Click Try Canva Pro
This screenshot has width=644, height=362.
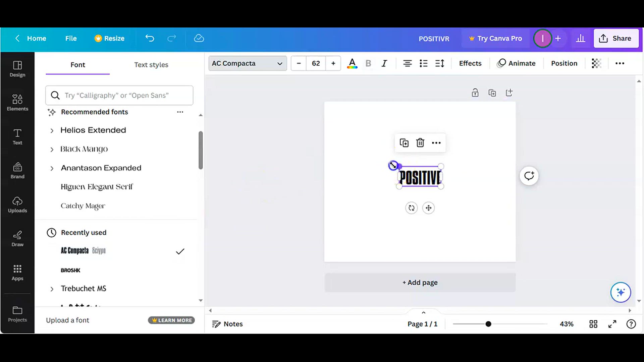point(495,38)
